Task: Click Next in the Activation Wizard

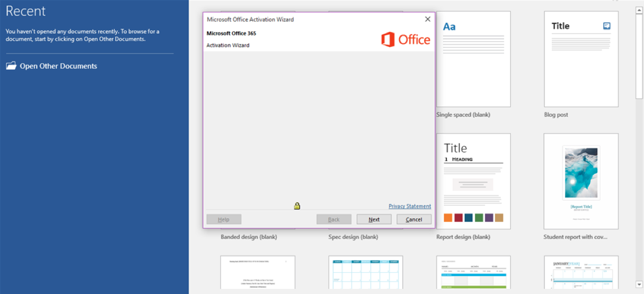Action: [374, 219]
